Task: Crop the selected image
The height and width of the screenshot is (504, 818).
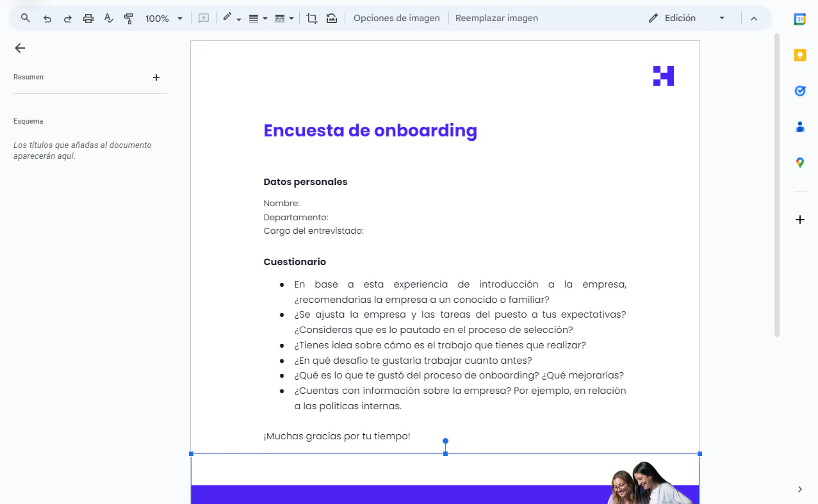Action: point(311,18)
